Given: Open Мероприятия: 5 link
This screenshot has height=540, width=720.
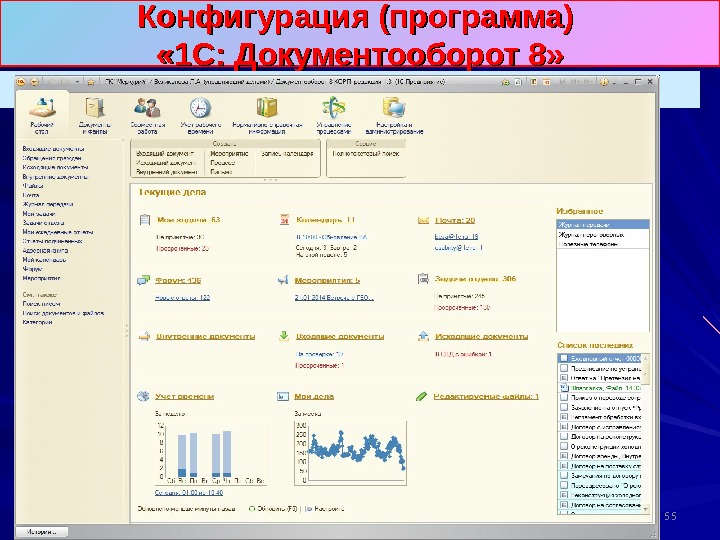Looking at the screenshot, I should click(327, 281).
